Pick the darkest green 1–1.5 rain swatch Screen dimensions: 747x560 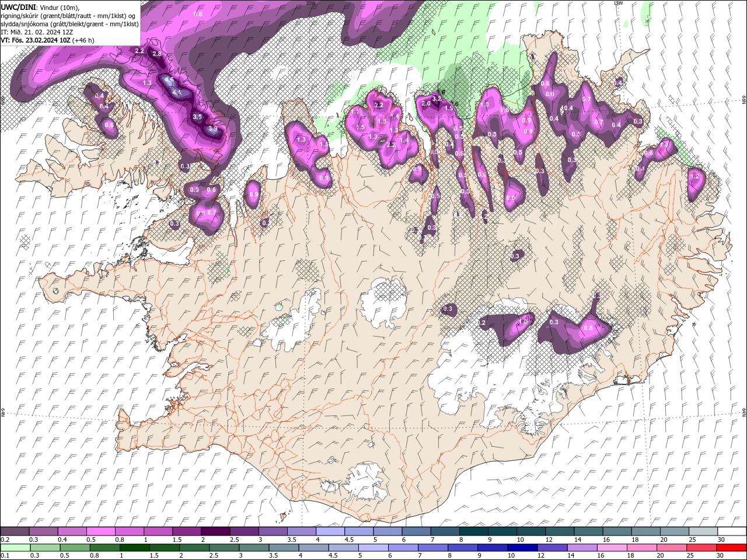pos(135,548)
